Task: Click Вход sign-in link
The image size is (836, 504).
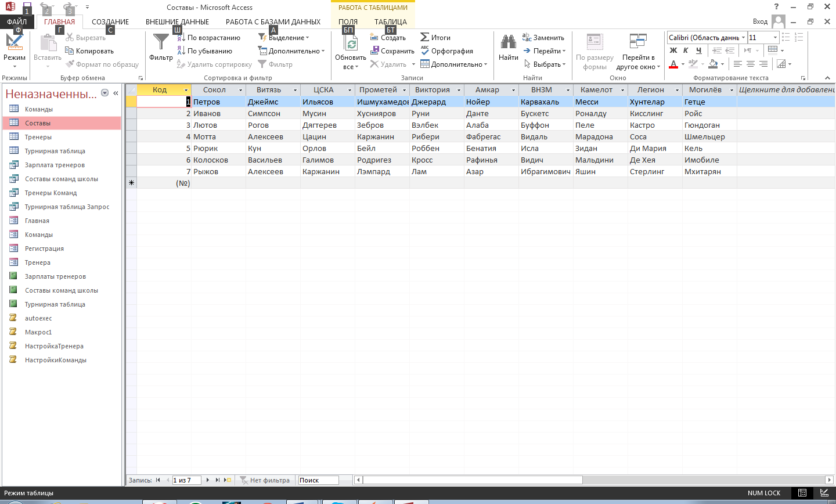Action: 760,21
